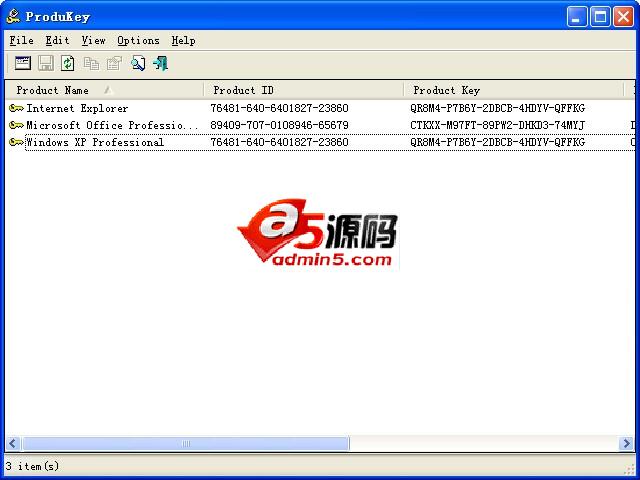Click Product ID 89409-707-0108946-65679
640x480 pixels.
point(279,125)
